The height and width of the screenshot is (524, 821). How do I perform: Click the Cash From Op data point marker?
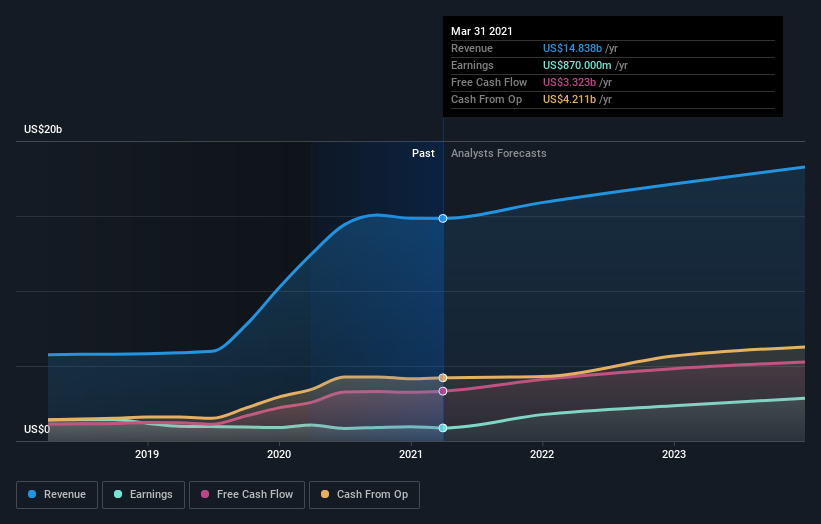pyautogui.click(x=443, y=377)
